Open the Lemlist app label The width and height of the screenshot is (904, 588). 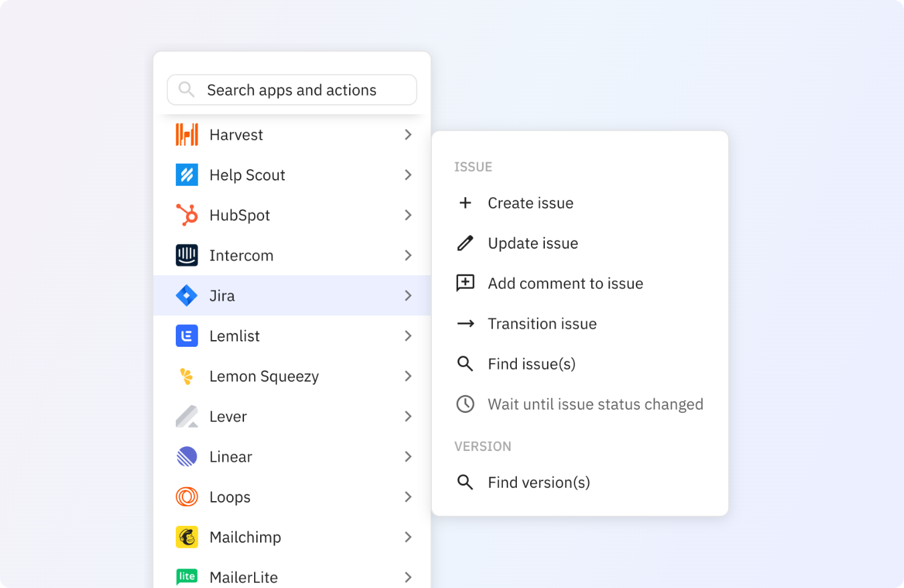(235, 335)
